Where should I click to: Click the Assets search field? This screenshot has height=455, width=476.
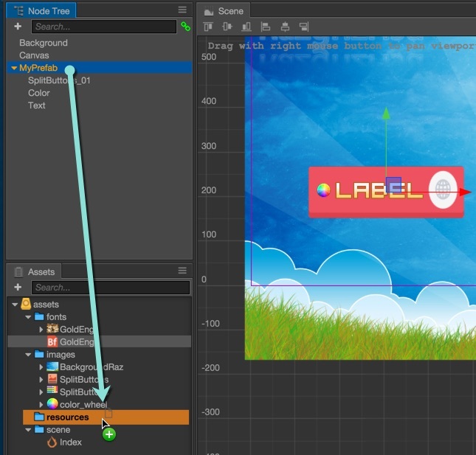pyautogui.click(x=111, y=288)
